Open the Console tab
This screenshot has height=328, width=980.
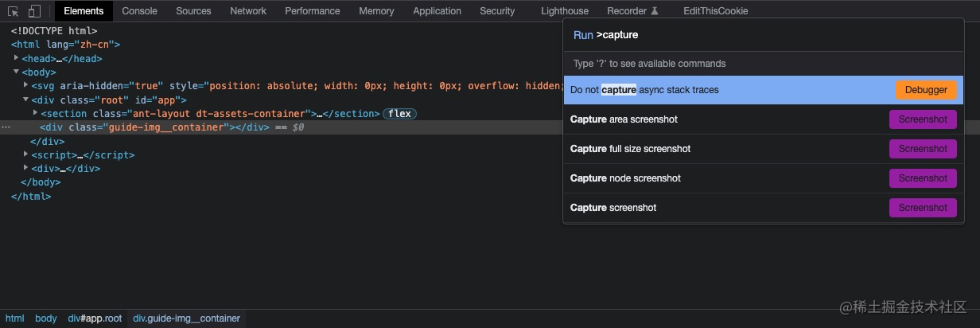(x=139, y=11)
